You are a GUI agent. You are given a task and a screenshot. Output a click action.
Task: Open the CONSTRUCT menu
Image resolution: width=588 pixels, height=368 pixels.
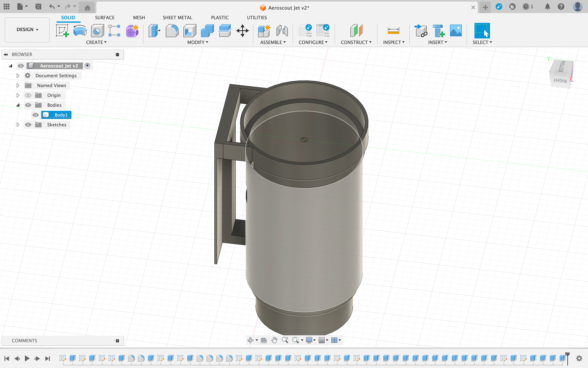[356, 42]
